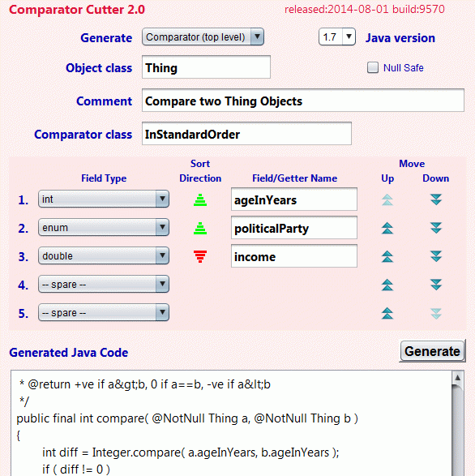Click the 'Generated Java Code' label
Image resolution: width=475 pixels, height=476 pixels.
69,353
